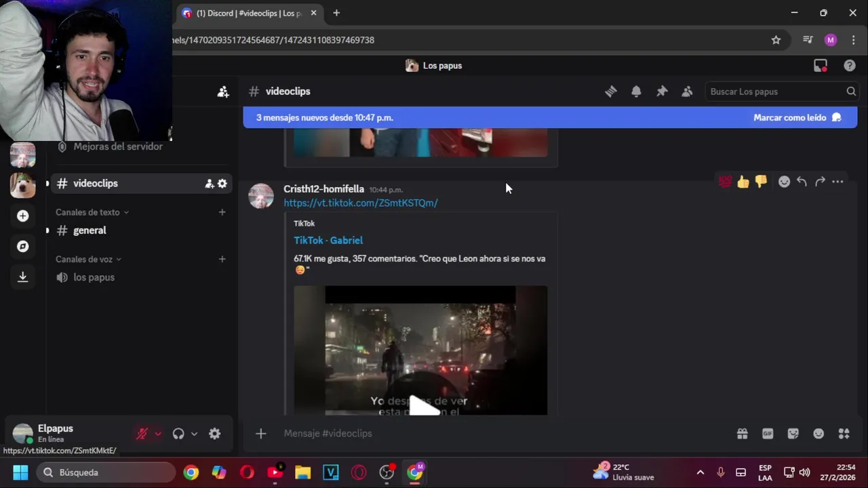Open the GIF picker
The image size is (868, 488).
coord(768,434)
